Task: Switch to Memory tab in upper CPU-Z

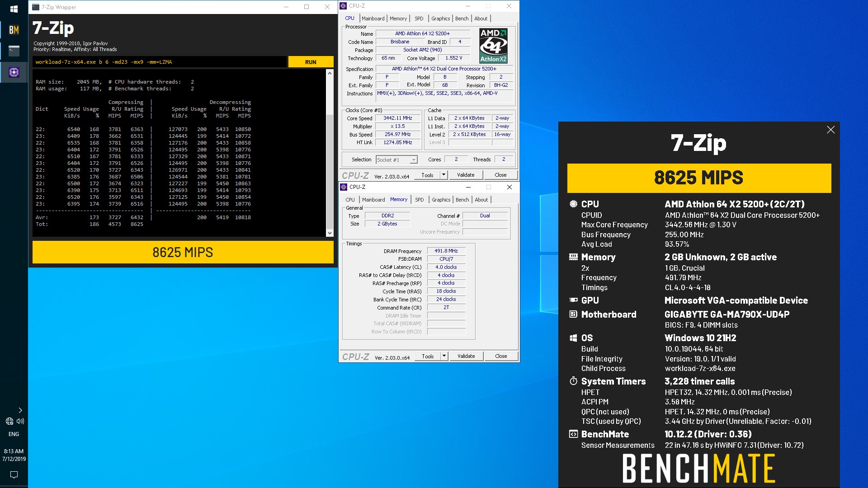Action: tap(398, 19)
